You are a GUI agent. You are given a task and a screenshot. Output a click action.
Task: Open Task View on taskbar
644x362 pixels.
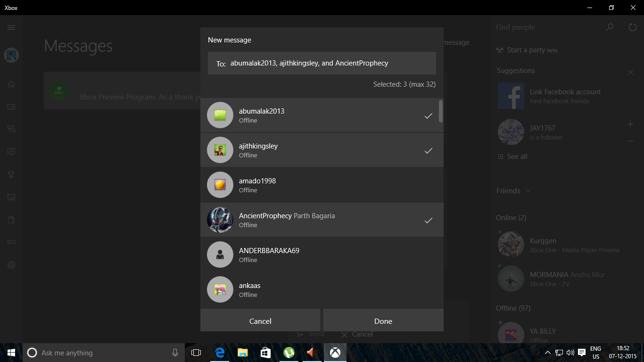pos(196,353)
